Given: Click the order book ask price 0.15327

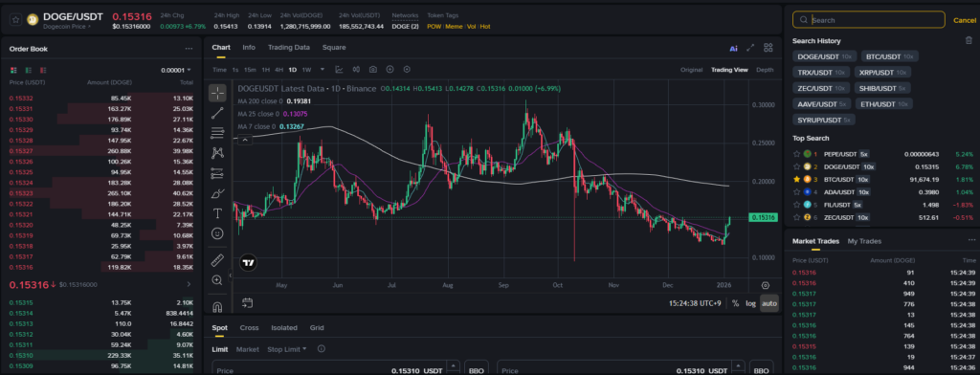Looking at the screenshot, I should point(21,151).
